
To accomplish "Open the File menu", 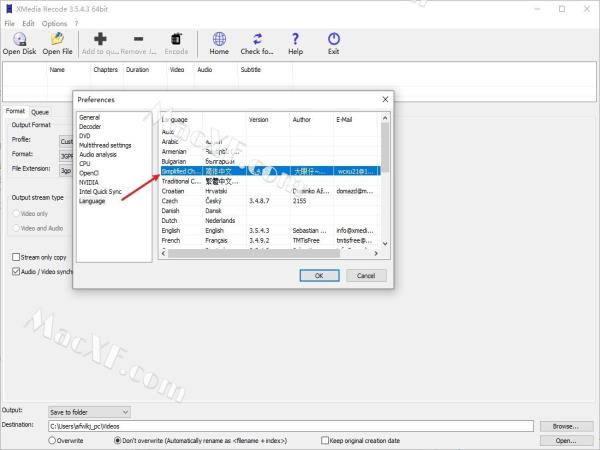I will [10, 24].
